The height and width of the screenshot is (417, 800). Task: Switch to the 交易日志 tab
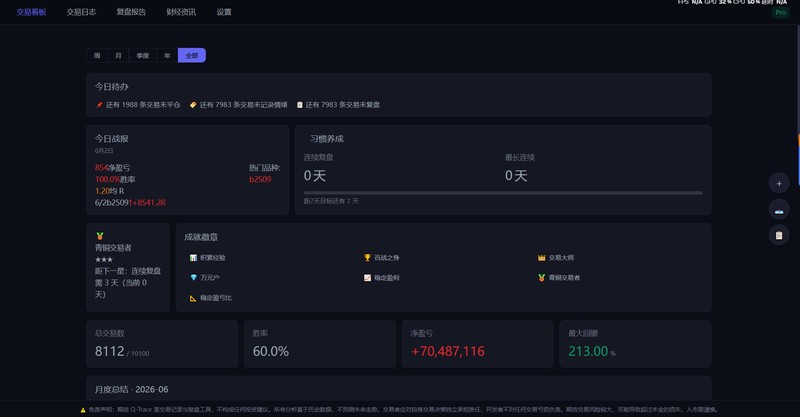[81, 12]
